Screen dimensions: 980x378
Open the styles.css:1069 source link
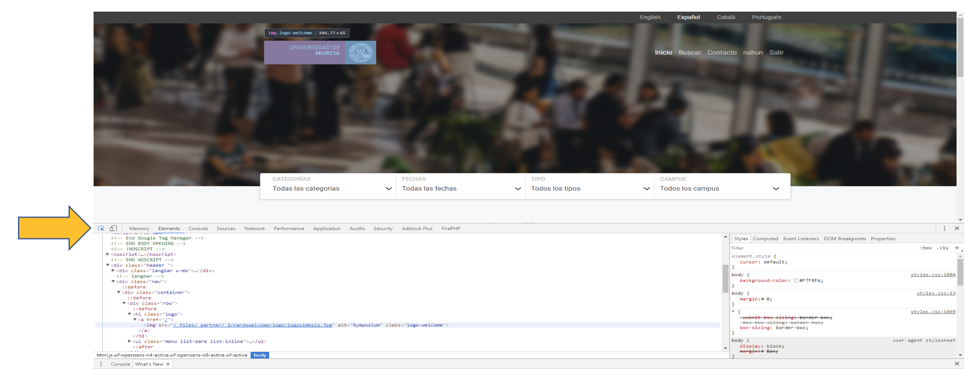pyautogui.click(x=933, y=312)
